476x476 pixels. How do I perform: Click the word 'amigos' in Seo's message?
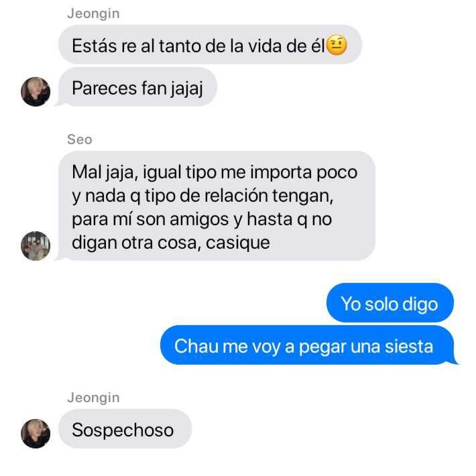point(199,219)
